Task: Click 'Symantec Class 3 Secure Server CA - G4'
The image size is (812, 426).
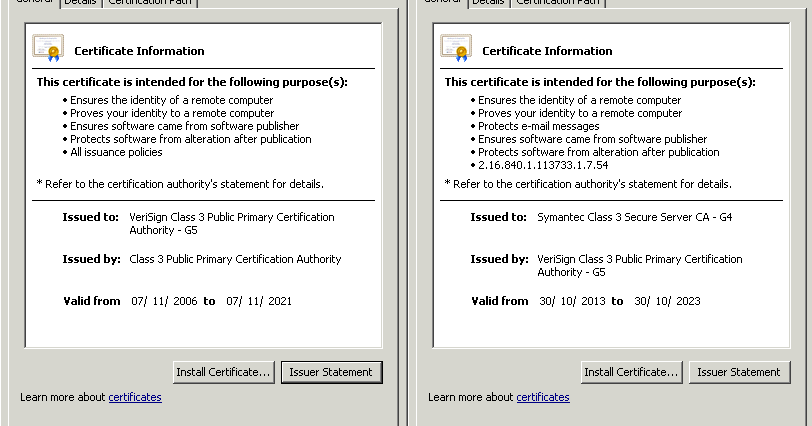Action: (x=635, y=217)
